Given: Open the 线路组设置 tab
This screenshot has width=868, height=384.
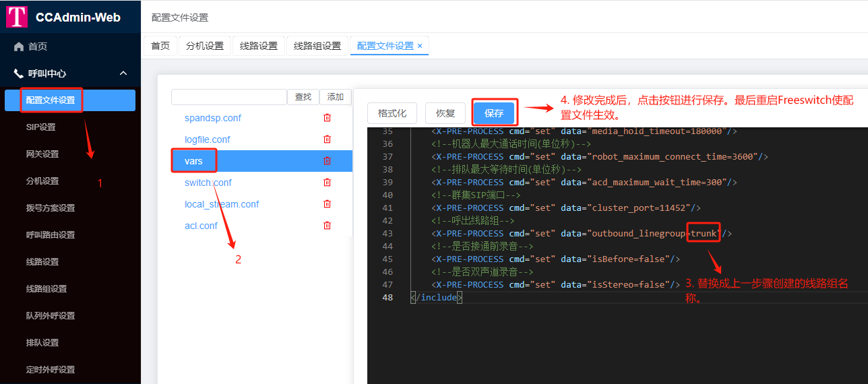Looking at the screenshot, I should pyautogui.click(x=317, y=46).
